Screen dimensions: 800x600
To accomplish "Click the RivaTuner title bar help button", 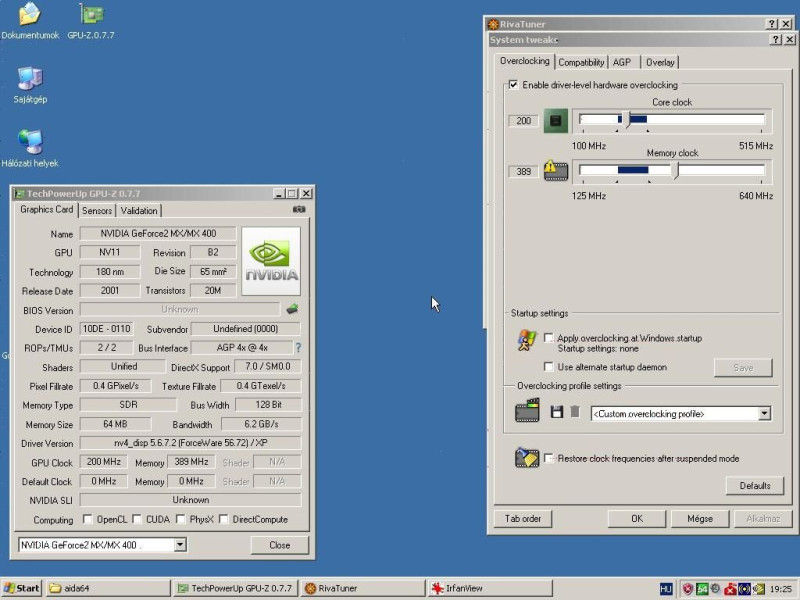I will [772, 24].
